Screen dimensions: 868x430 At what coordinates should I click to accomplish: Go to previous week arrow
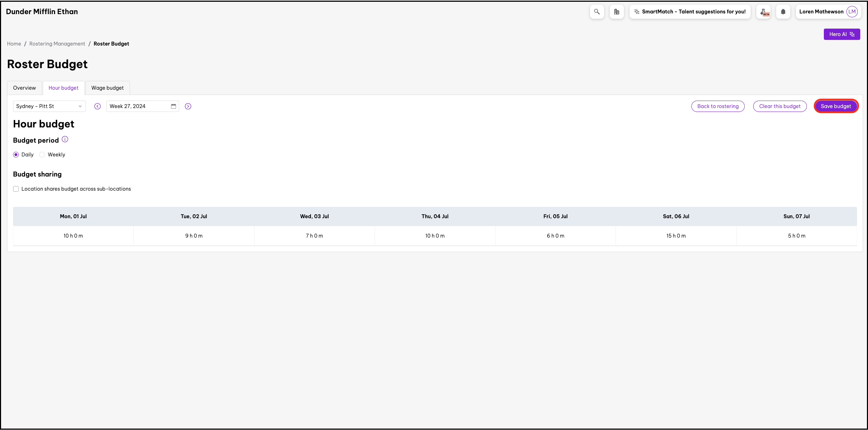tap(98, 106)
